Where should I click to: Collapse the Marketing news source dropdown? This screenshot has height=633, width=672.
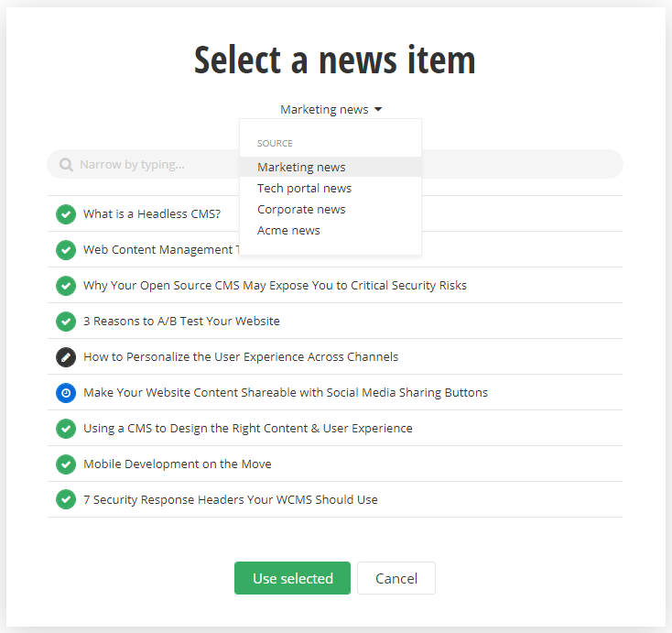(x=325, y=110)
